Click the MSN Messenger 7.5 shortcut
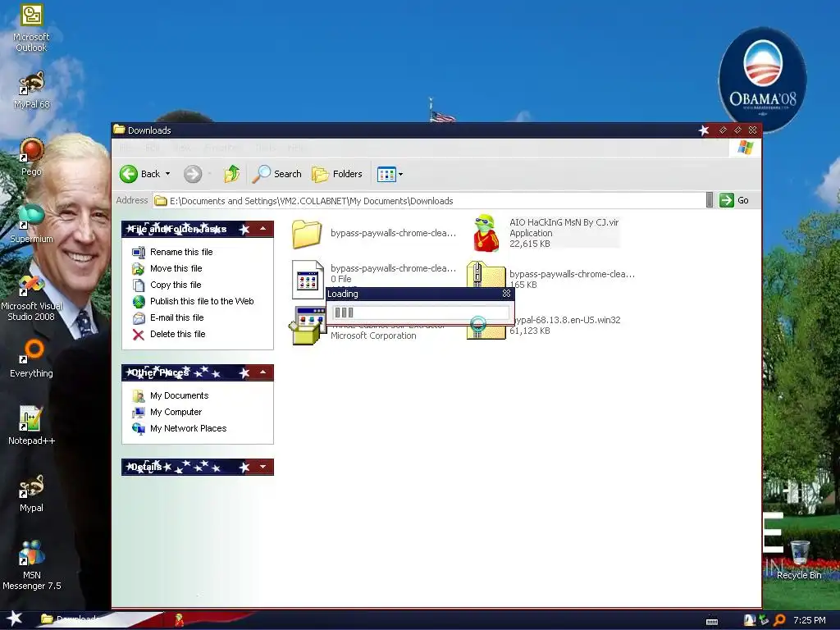 tap(31, 566)
